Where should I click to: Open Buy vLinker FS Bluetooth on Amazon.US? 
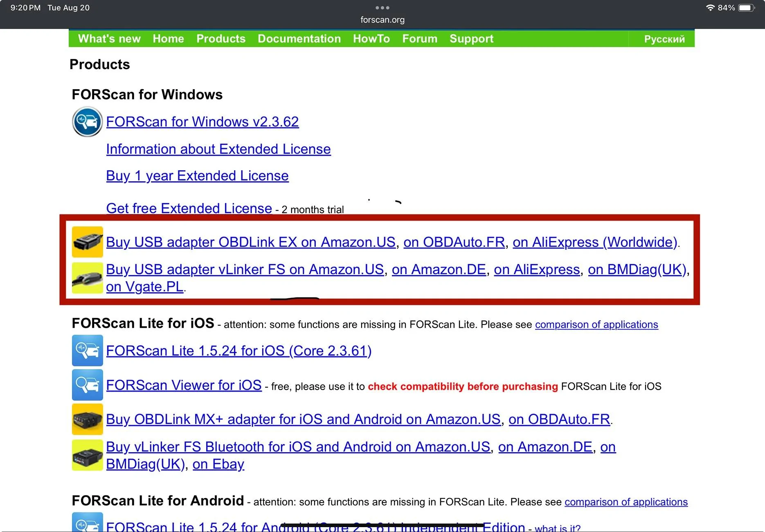coord(298,447)
